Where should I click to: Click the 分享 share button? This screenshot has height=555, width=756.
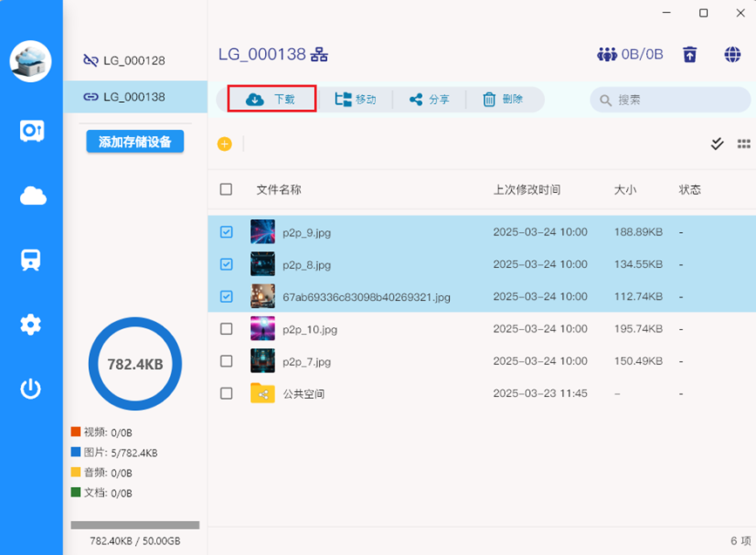[x=429, y=99]
